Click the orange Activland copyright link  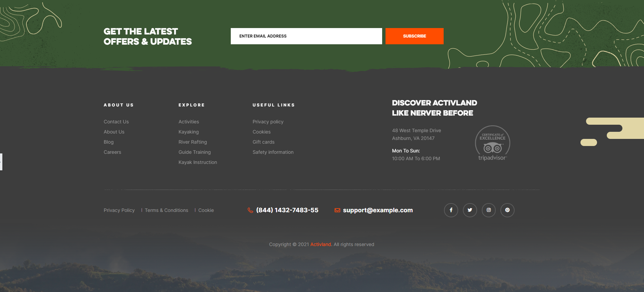point(321,244)
